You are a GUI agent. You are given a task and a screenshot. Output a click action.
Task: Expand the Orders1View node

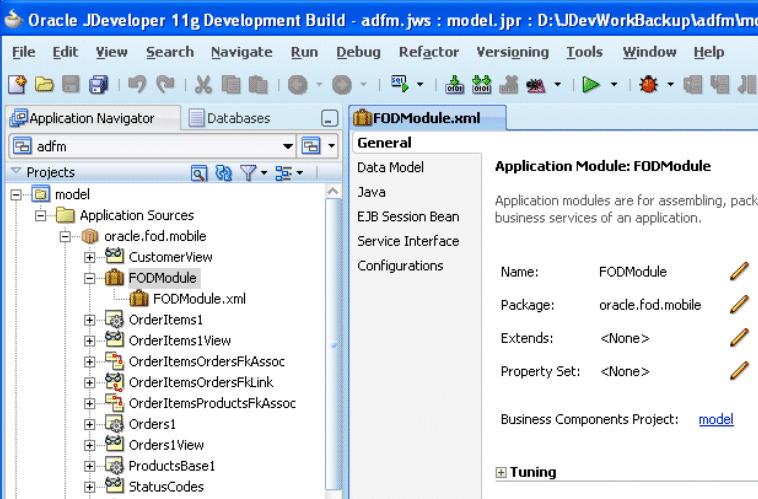(x=89, y=445)
